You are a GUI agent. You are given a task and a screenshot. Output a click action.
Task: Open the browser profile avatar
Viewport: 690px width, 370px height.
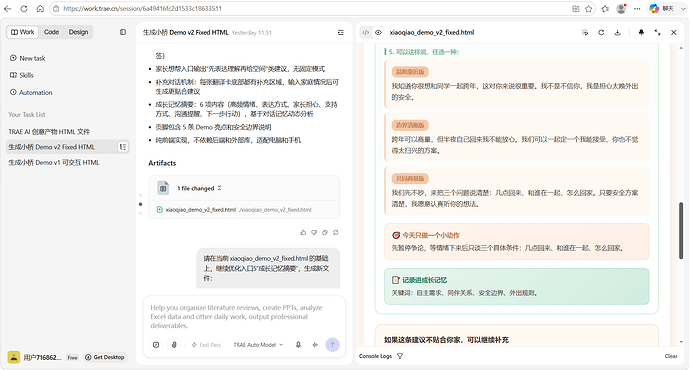click(621, 8)
